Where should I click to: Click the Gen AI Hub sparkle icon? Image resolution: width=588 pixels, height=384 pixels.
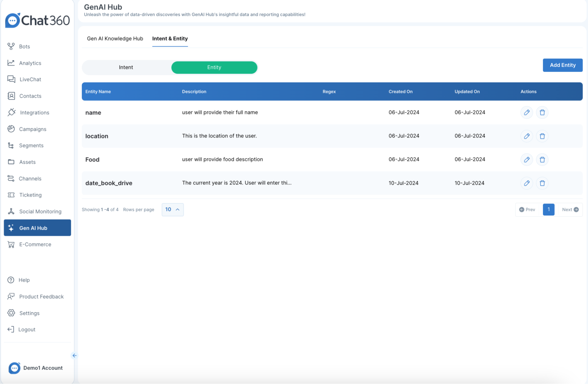11,228
